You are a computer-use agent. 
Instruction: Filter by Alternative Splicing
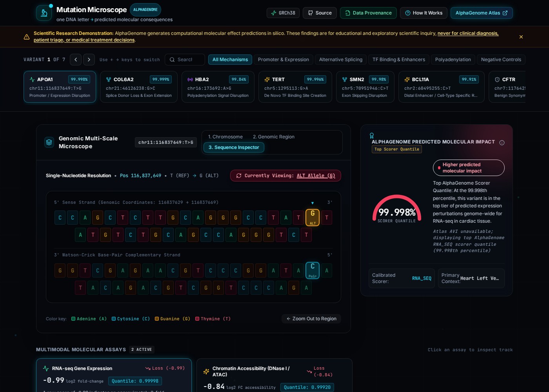341,60
